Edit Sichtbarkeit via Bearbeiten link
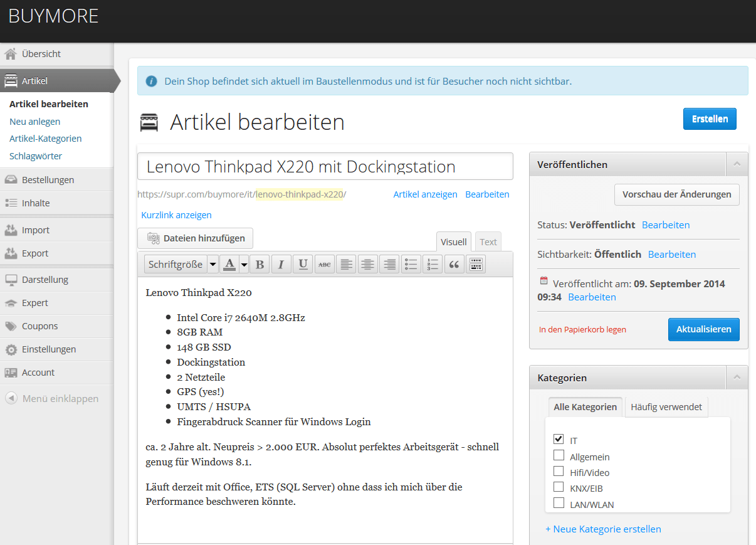Screen dimensions: 756x545 pyautogui.click(x=672, y=255)
